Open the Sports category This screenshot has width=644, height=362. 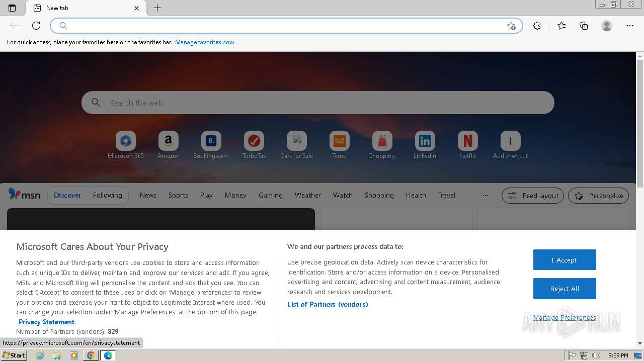pyautogui.click(x=178, y=195)
